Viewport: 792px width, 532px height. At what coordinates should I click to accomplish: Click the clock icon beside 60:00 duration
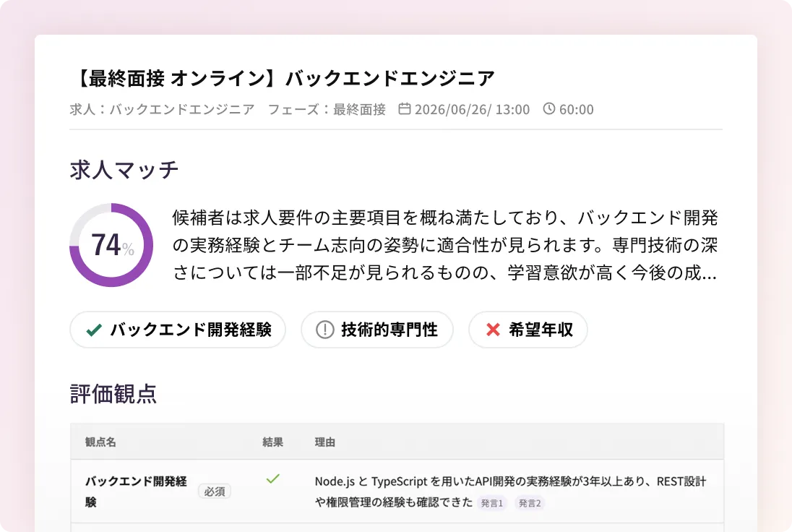tap(549, 108)
